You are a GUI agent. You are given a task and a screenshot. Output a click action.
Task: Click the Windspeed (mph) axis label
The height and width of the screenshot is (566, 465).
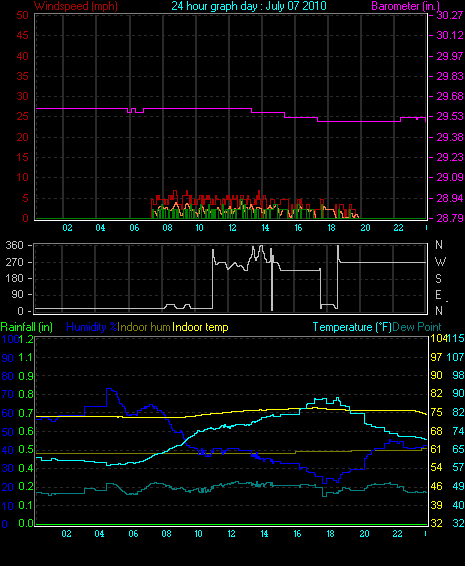76,6
